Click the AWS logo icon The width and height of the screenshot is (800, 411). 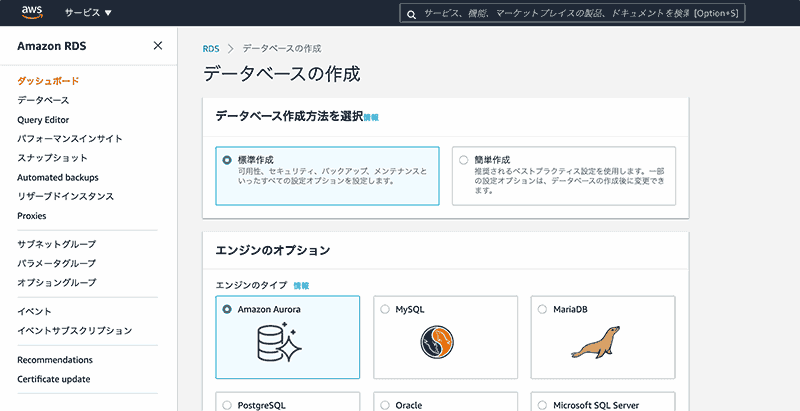pyautogui.click(x=30, y=13)
